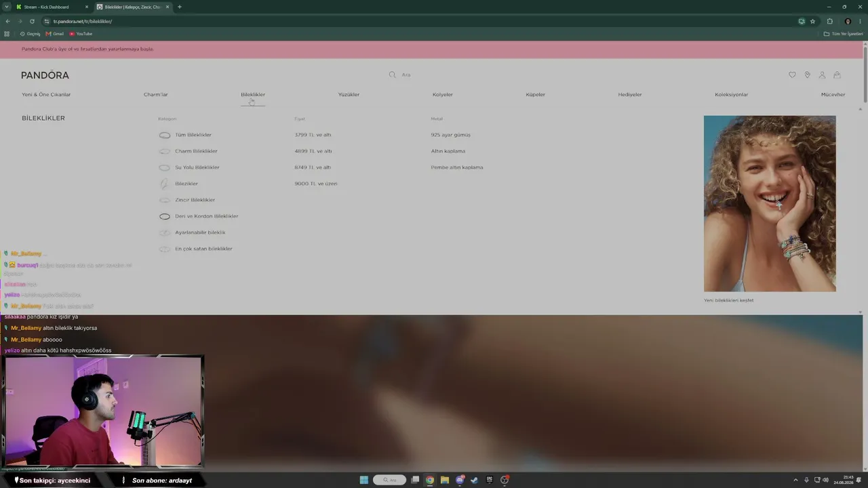Image resolution: width=868 pixels, height=488 pixels.
Task: Open the Pandora account profile icon
Action: 822,75
